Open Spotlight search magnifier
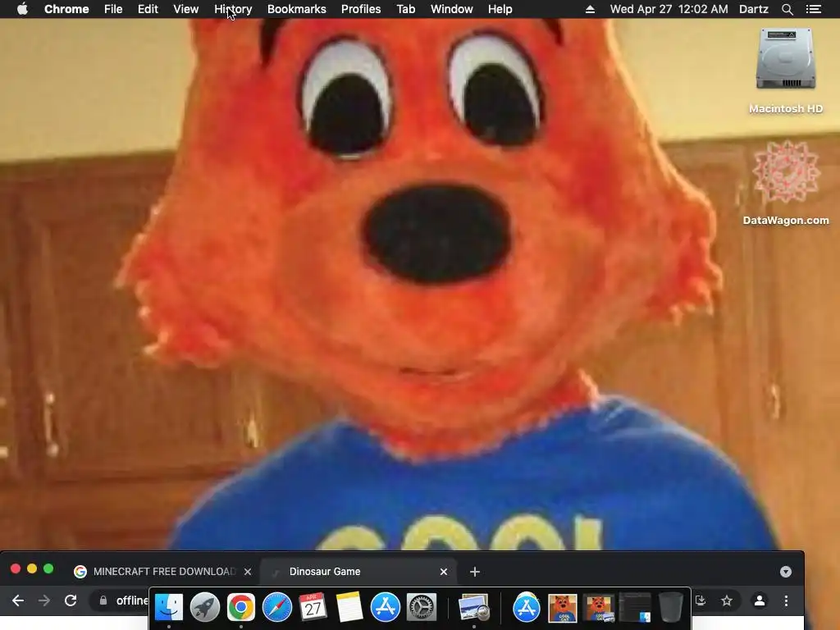 (x=787, y=9)
